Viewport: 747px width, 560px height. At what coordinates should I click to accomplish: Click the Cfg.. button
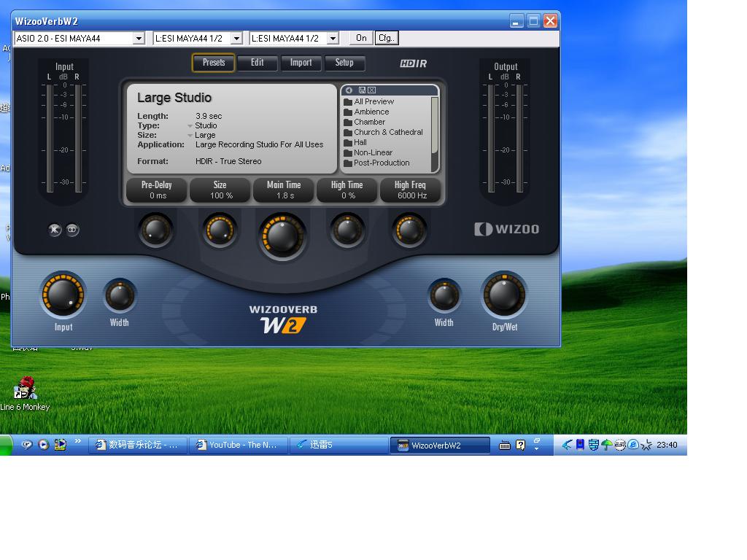click(x=387, y=38)
